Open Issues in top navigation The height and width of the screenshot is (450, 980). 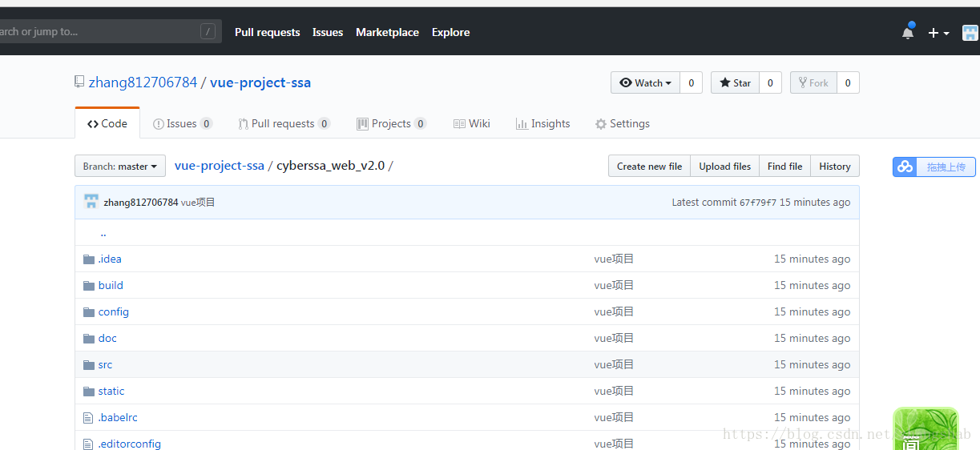click(328, 33)
